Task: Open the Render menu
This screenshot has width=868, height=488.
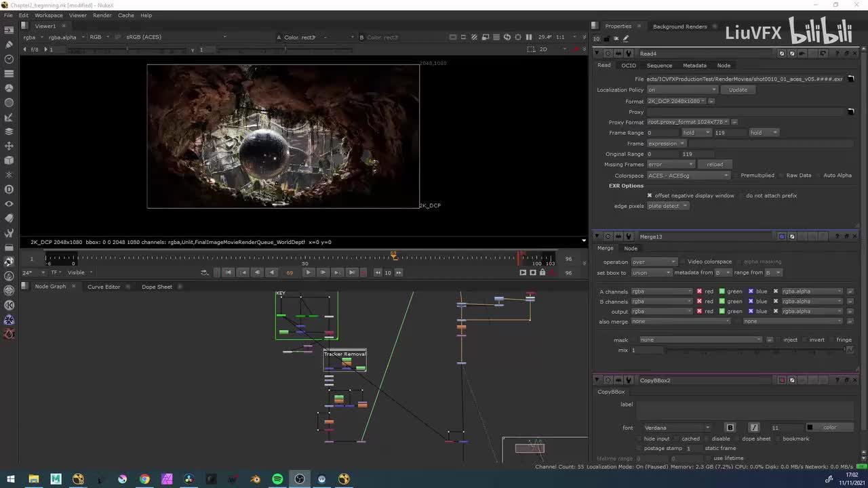Action: tap(102, 15)
